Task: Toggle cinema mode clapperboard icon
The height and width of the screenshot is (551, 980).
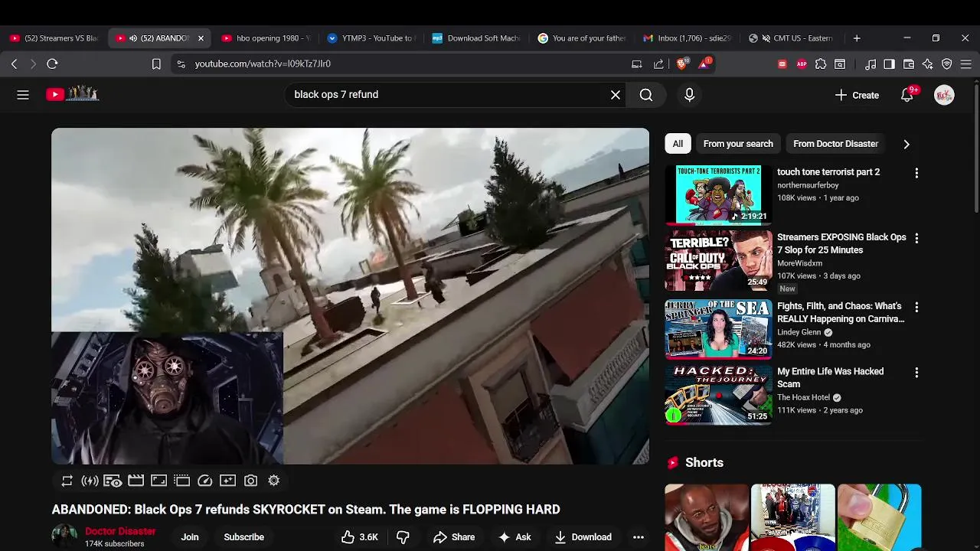Action: click(136, 481)
